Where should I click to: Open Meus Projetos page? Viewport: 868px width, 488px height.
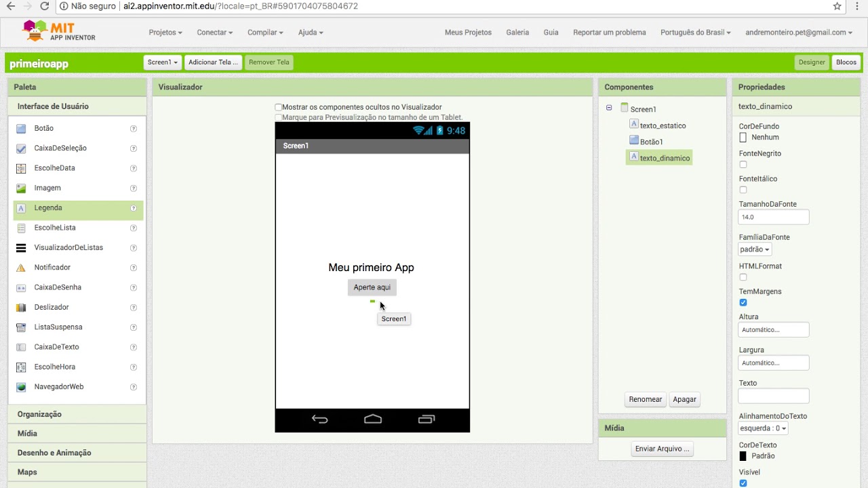468,33
